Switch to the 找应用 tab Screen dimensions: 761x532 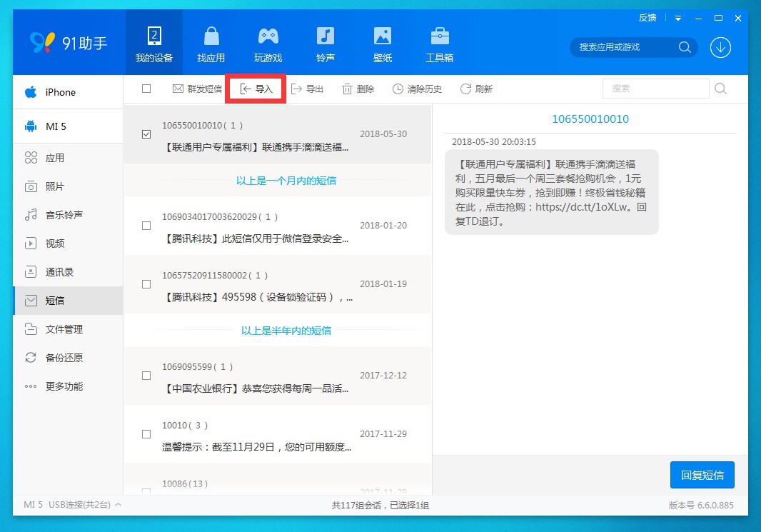(211, 43)
